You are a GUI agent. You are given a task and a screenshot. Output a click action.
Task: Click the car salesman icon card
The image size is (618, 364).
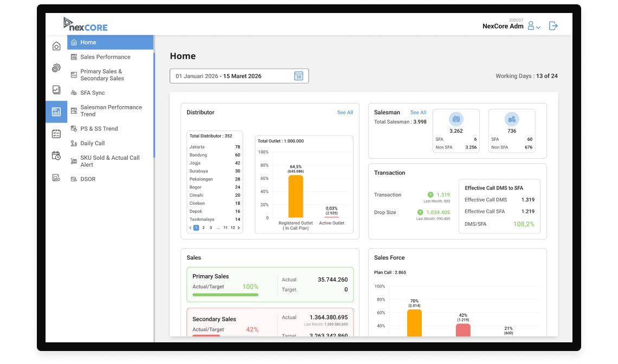(x=456, y=119)
